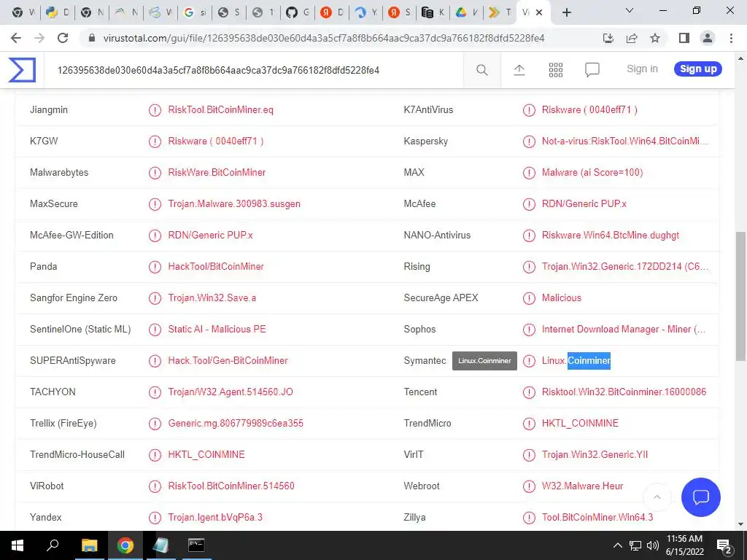Click the search magnifier icon
The image size is (747, 560).
[x=481, y=70]
